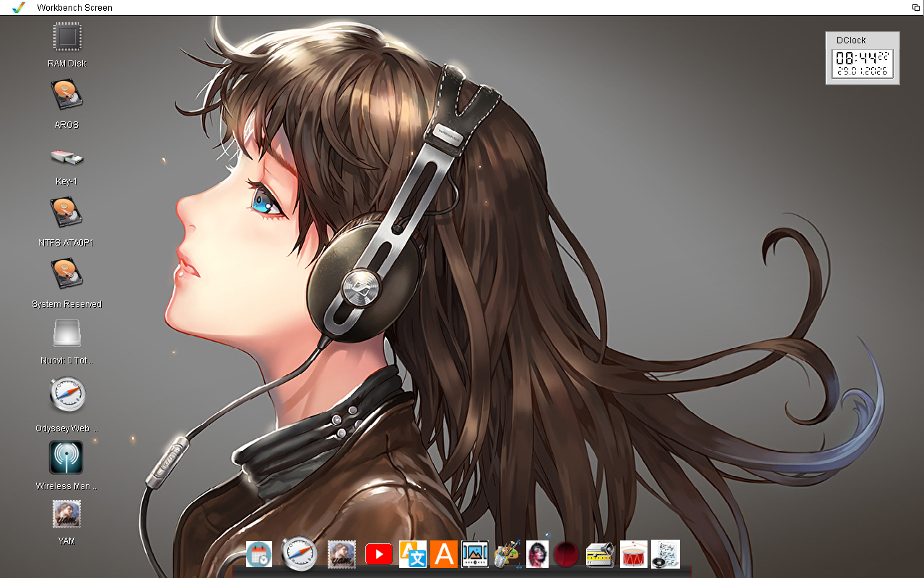Launch Odyssey Web browser from desktop
924x578 pixels.
click(67, 395)
